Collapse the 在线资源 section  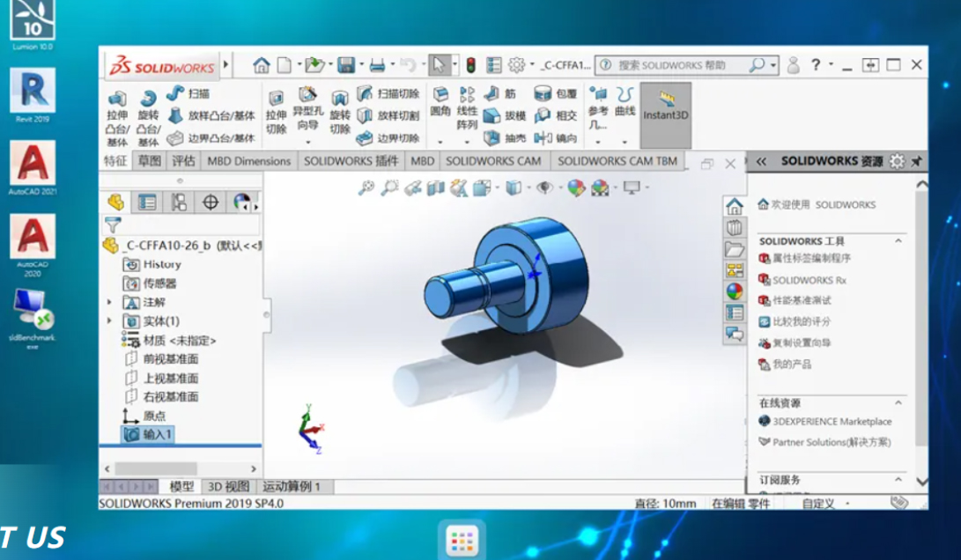pyautogui.click(x=898, y=402)
